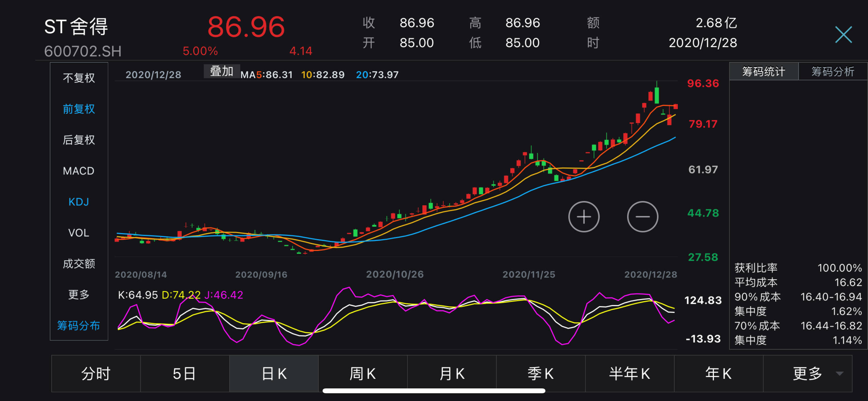Tap the current price 86.96
Viewport: 868px width, 401px height.
[246, 27]
